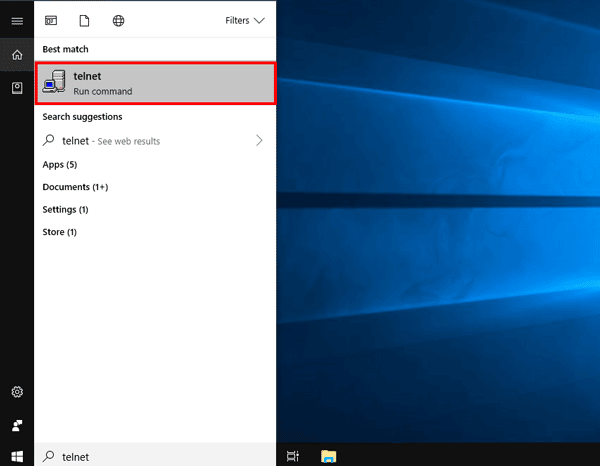
Task: Open Settings gear in sidebar
Action: click(17, 392)
